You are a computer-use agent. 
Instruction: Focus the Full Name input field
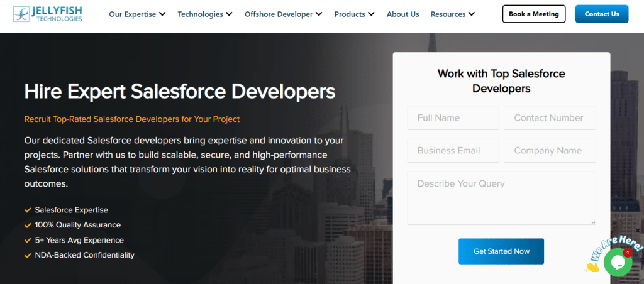453,118
